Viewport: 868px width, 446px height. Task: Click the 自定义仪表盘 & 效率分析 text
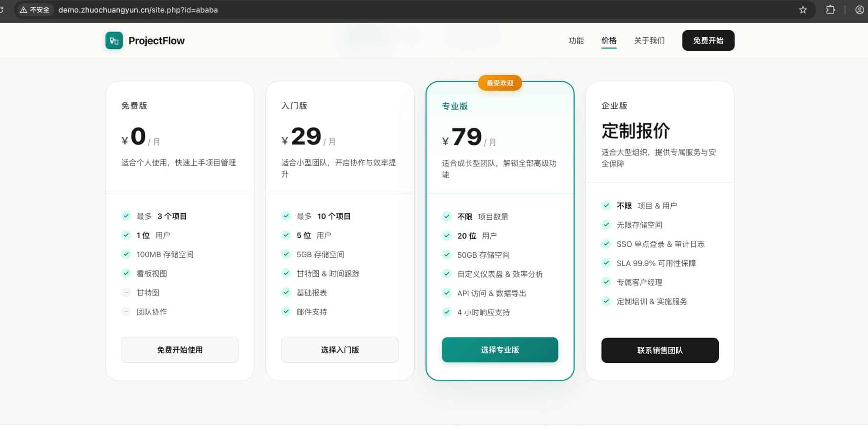point(500,274)
